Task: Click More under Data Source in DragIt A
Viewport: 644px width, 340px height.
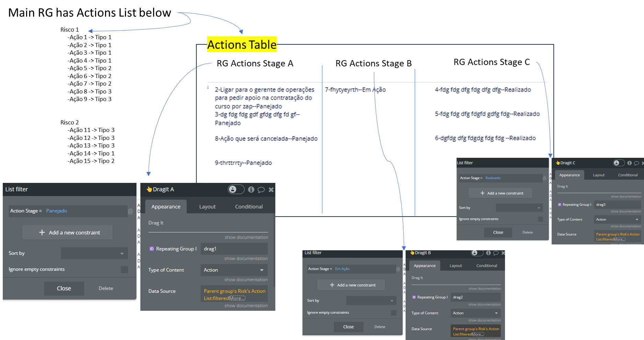Action: [x=237, y=298]
